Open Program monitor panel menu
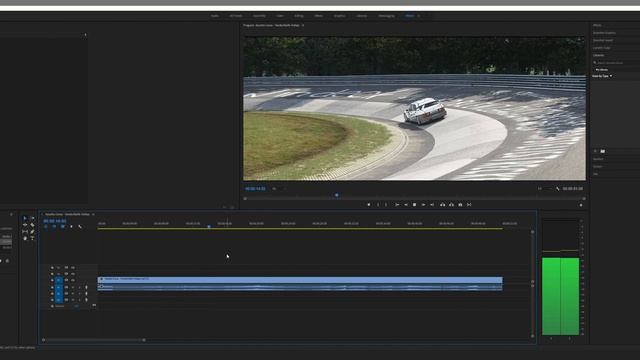This screenshot has width=640, height=360. 303,25
